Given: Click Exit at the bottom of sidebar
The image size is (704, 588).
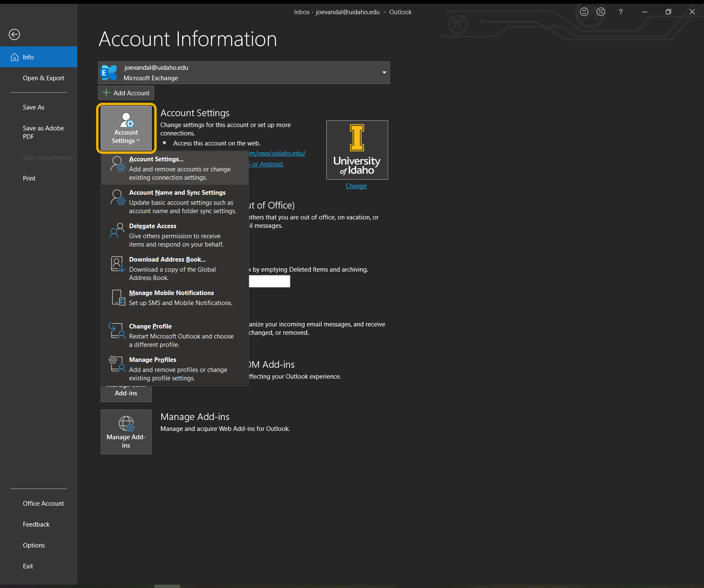Looking at the screenshot, I should [x=28, y=566].
